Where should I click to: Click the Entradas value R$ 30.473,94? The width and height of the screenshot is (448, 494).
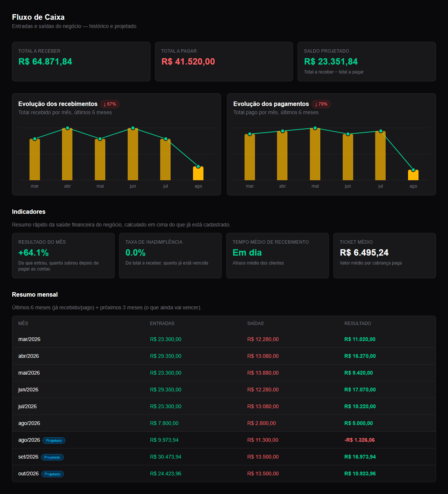click(x=166, y=457)
